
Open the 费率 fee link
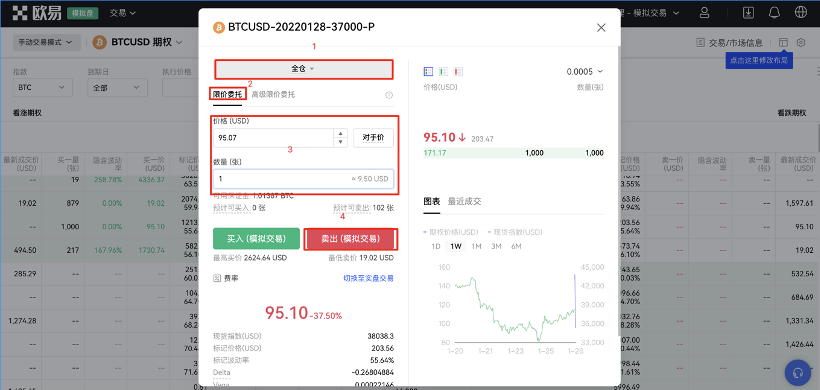coord(226,278)
